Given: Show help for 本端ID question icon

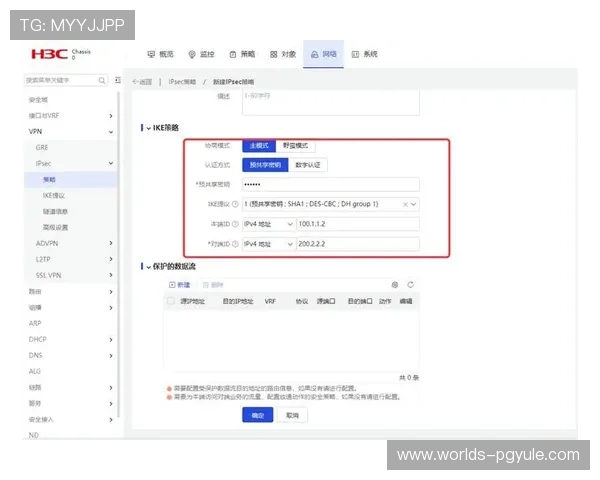Looking at the screenshot, I should point(235,224).
